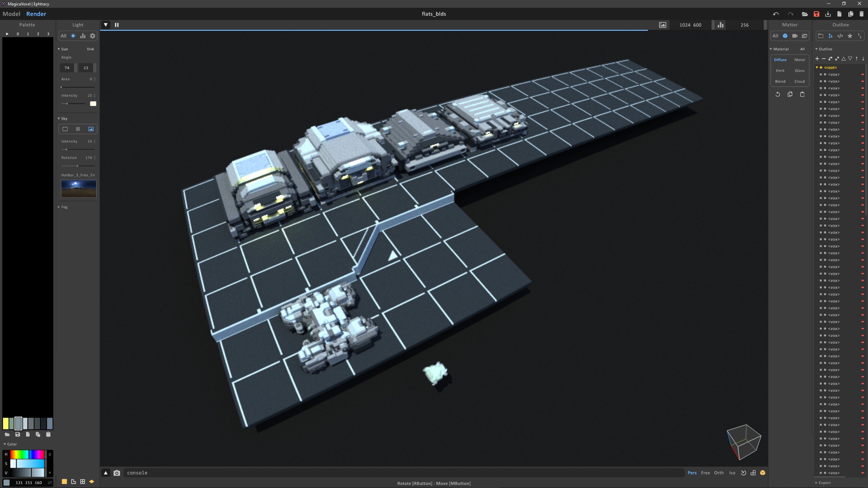This screenshot has height=488, width=868.
Task: Click the sun color swatch under Intensity
Action: click(93, 104)
